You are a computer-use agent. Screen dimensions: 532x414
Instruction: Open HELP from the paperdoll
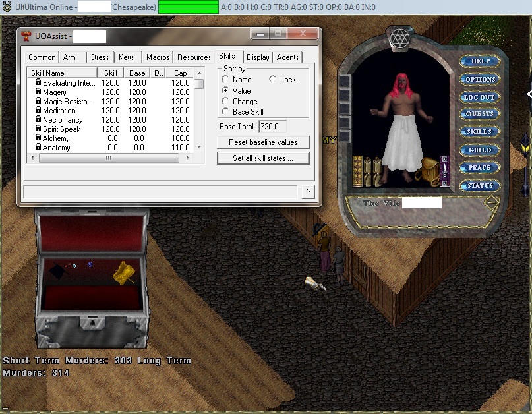tap(480, 61)
